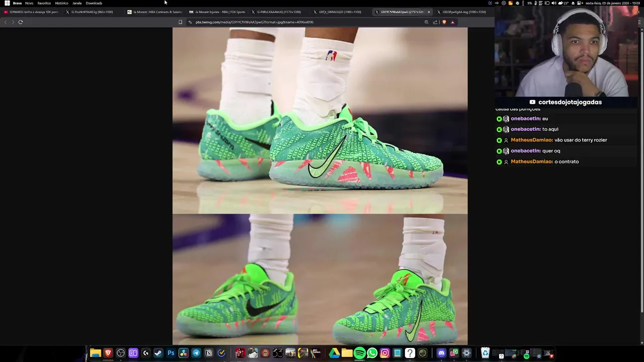Open Brave browser icon in taskbar

point(108,353)
